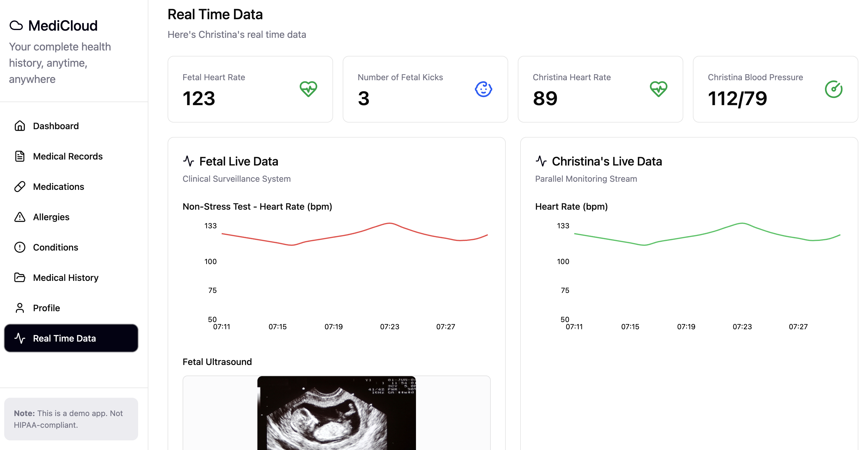868x450 pixels.
Task: Click the Christina Heart Rate heart icon
Action: tap(658, 89)
